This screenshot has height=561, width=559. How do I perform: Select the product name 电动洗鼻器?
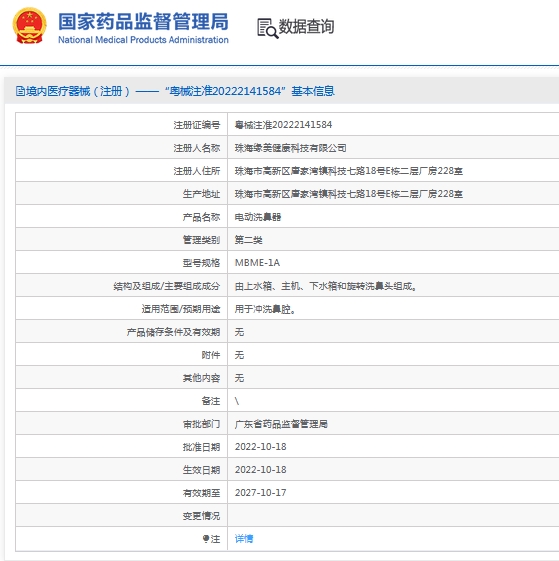click(x=258, y=217)
